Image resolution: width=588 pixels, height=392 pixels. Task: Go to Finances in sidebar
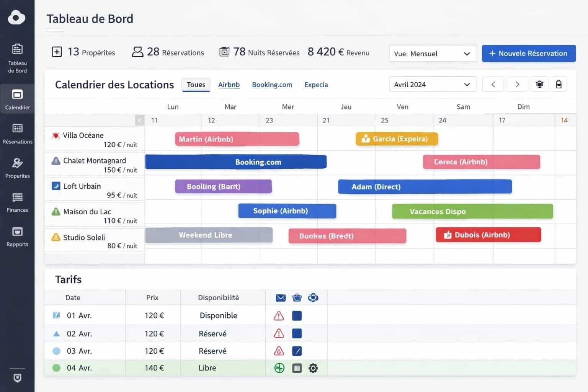coord(17,202)
